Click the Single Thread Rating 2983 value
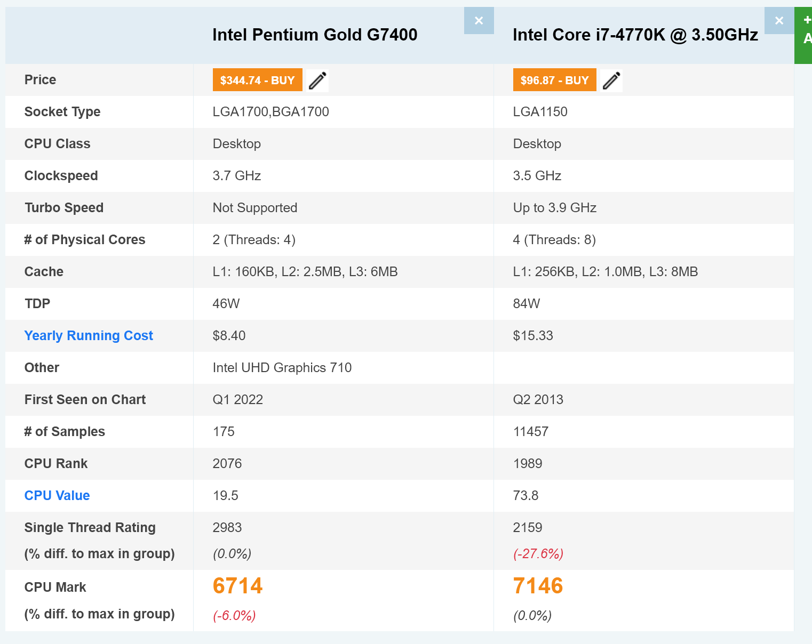Viewport: 812px width, 644px height. click(227, 527)
